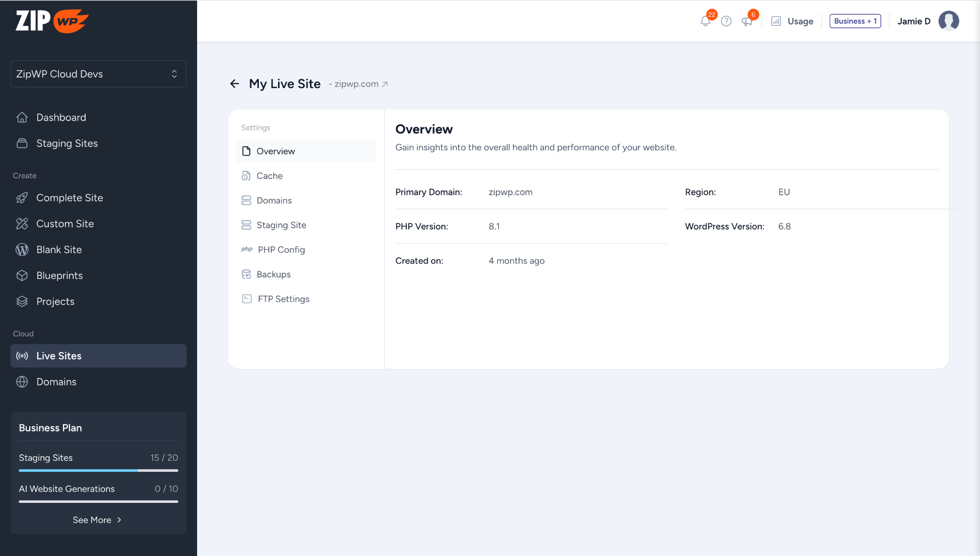Open FTP Settings section
The image size is (980, 556).
283,299
